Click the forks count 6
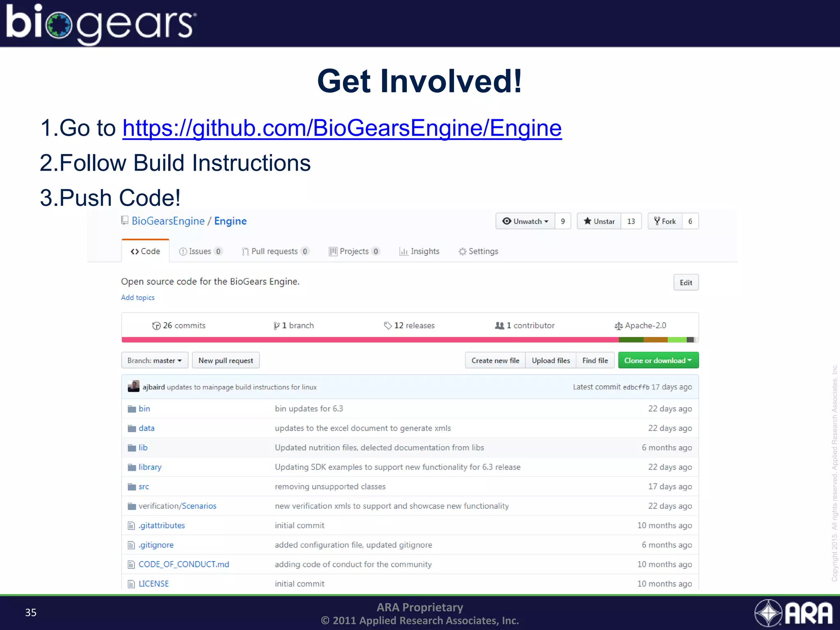840x630 pixels. 690,221
